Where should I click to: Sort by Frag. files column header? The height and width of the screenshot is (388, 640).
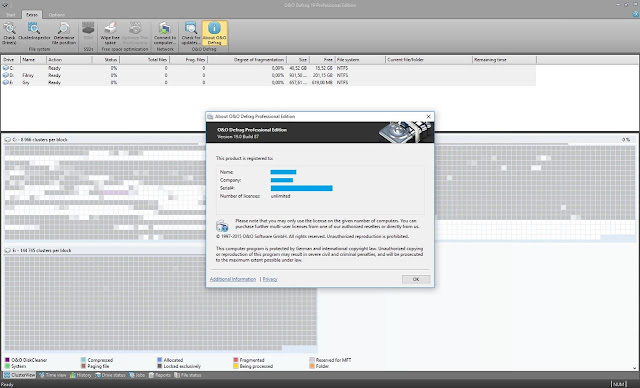click(189, 60)
